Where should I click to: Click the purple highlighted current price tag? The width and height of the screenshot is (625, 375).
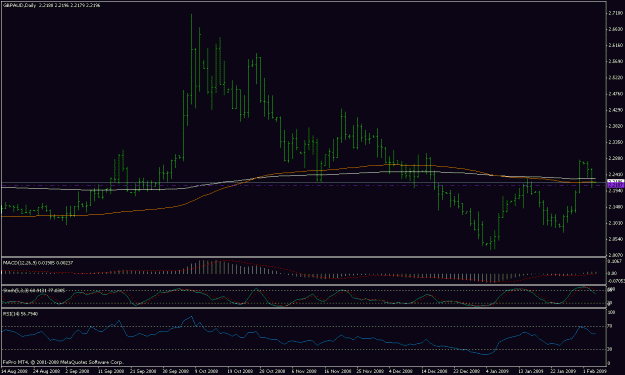(615, 184)
